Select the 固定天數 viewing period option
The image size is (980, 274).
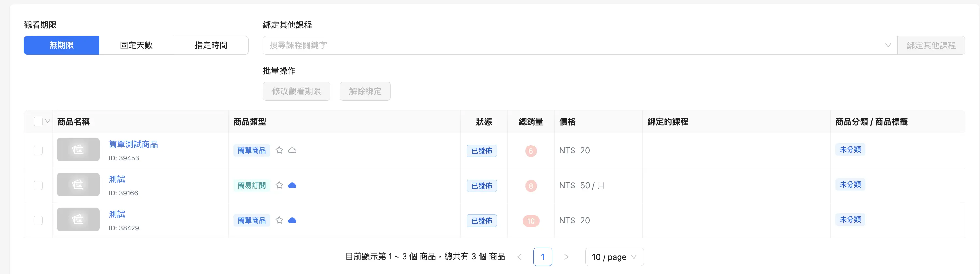pos(136,45)
